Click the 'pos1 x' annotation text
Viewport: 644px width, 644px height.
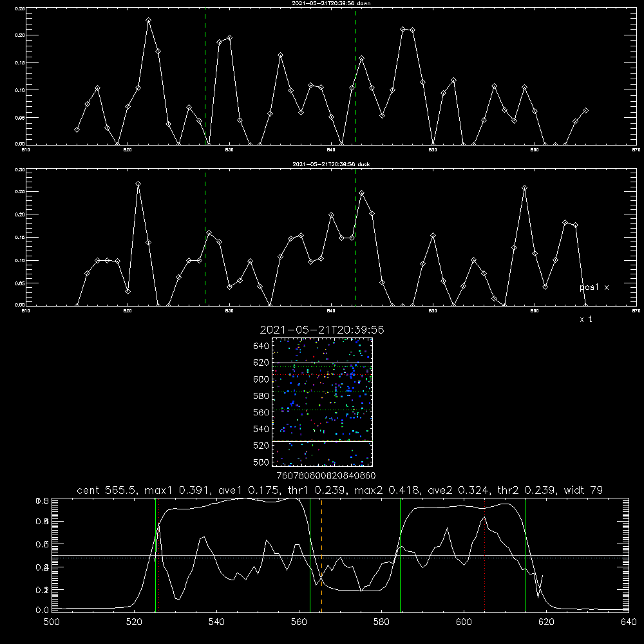click(x=594, y=287)
